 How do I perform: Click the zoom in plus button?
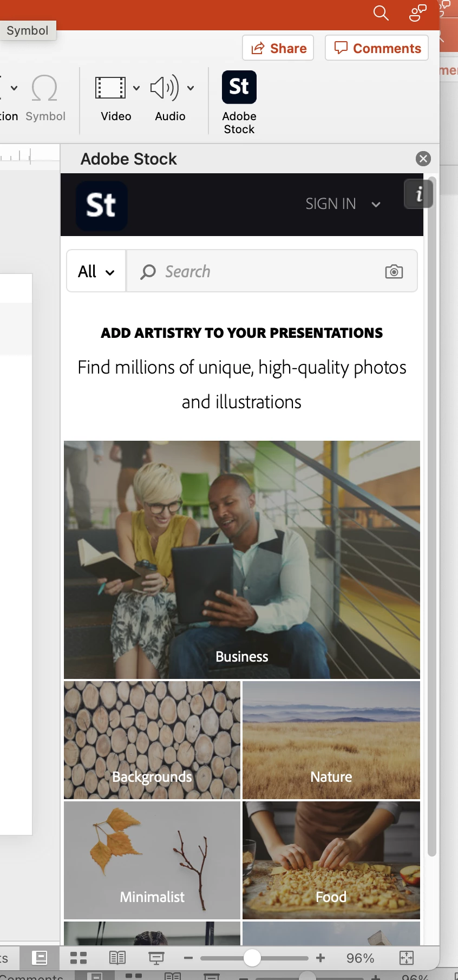point(320,958)
